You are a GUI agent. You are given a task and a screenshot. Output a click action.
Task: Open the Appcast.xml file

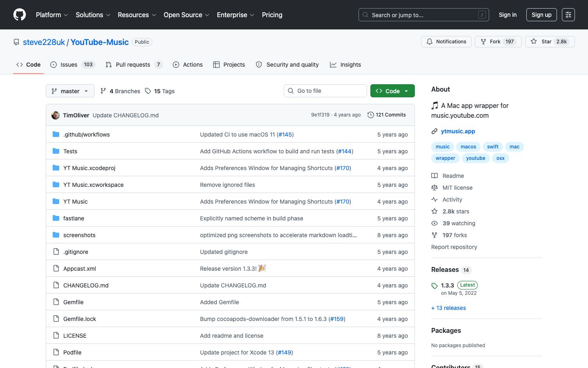click(80, 269)
